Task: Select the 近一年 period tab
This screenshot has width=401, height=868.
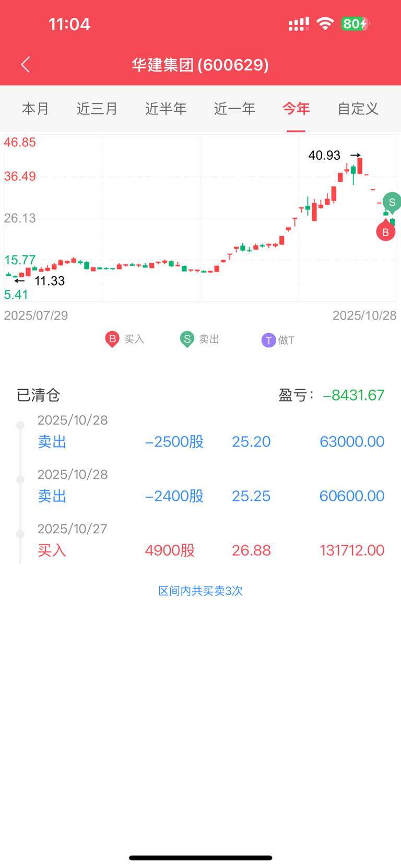Action: click(234, 109)
